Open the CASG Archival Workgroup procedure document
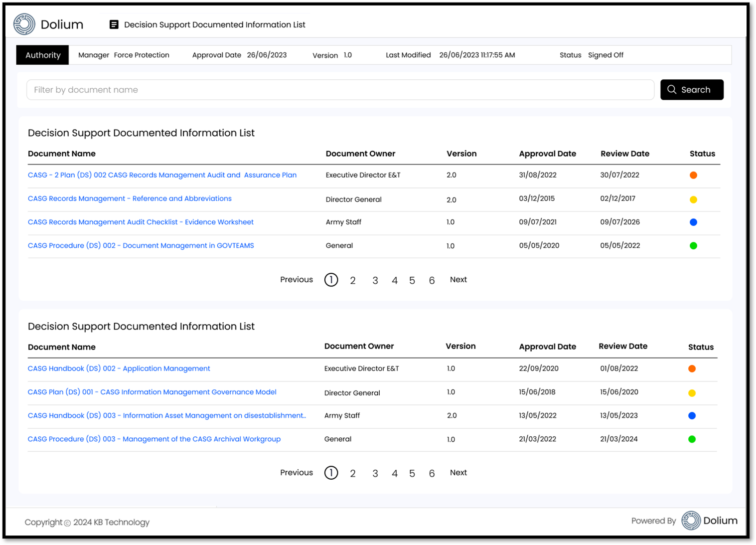756x545 pixels. tap(154, 439)
